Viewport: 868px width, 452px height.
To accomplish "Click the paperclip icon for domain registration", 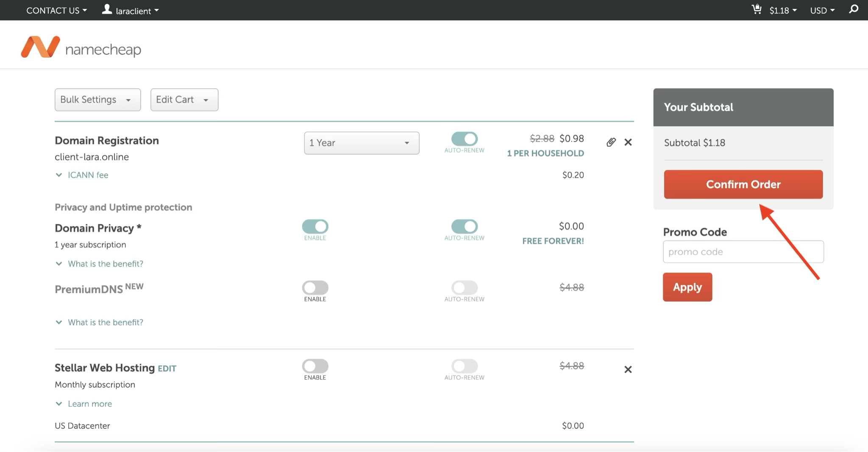I will (x=611, y=142).
